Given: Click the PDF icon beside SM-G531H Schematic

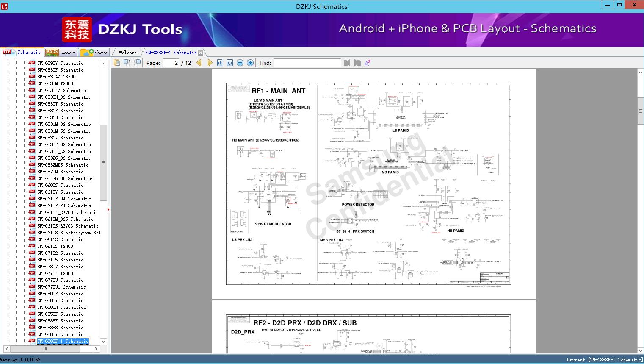Looking at the screenshot, I should pos(32,117).
